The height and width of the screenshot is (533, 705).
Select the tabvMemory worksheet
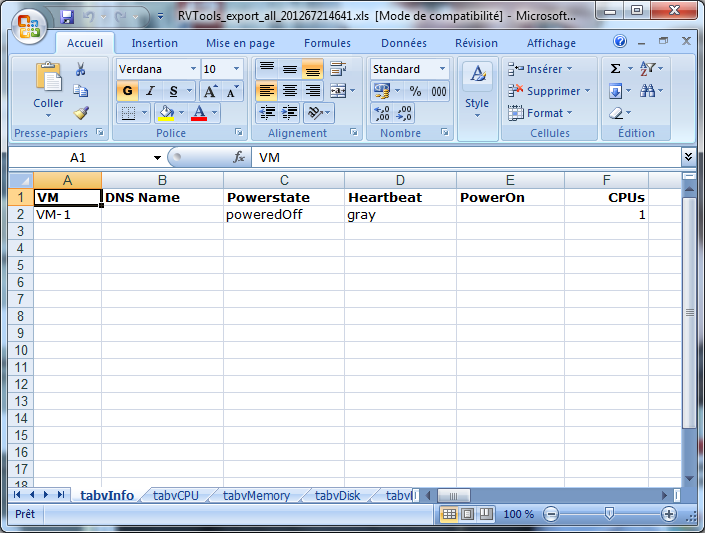click(256, 495)
